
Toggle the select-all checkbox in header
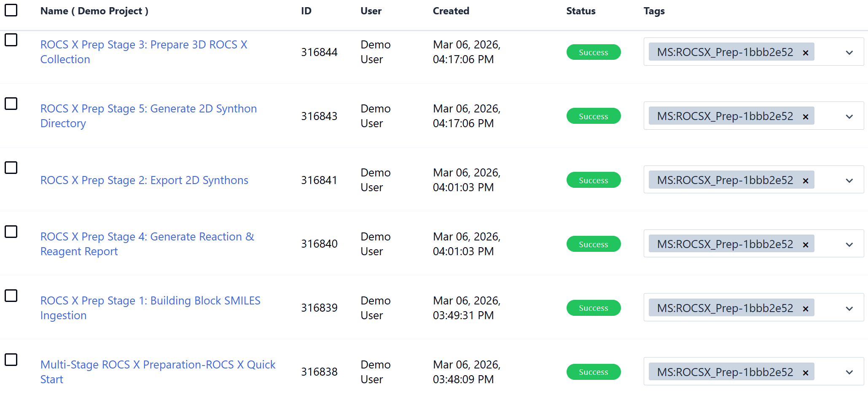(x=11, y=10)
